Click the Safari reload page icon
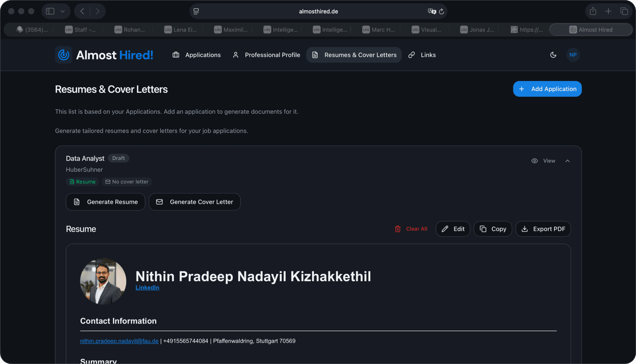Viewport: 636px width, 364px height. (441, 12)
